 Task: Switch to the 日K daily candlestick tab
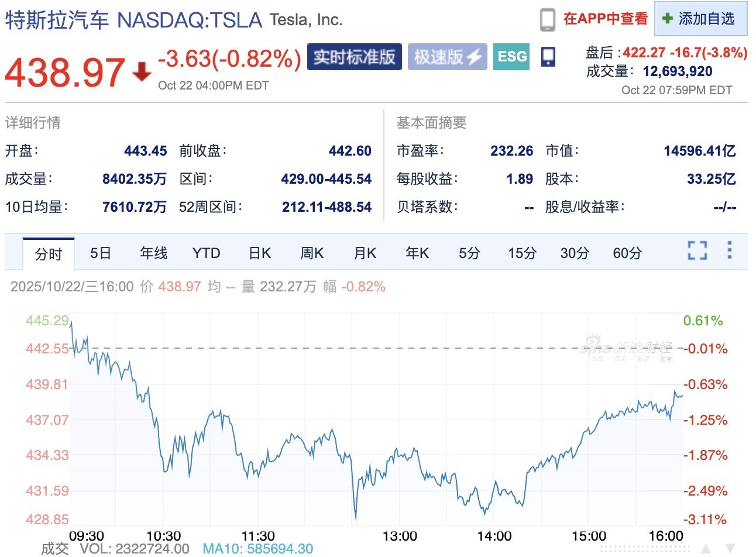click(x=259, y=253)
